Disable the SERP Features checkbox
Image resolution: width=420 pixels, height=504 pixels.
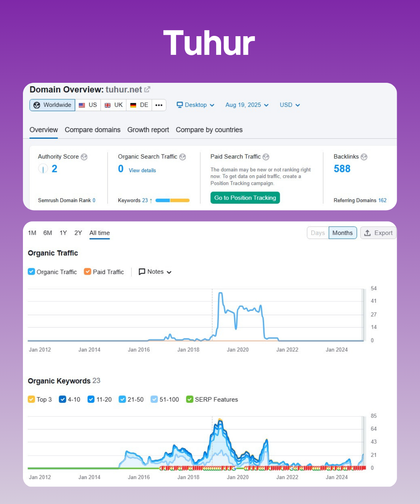190,399
